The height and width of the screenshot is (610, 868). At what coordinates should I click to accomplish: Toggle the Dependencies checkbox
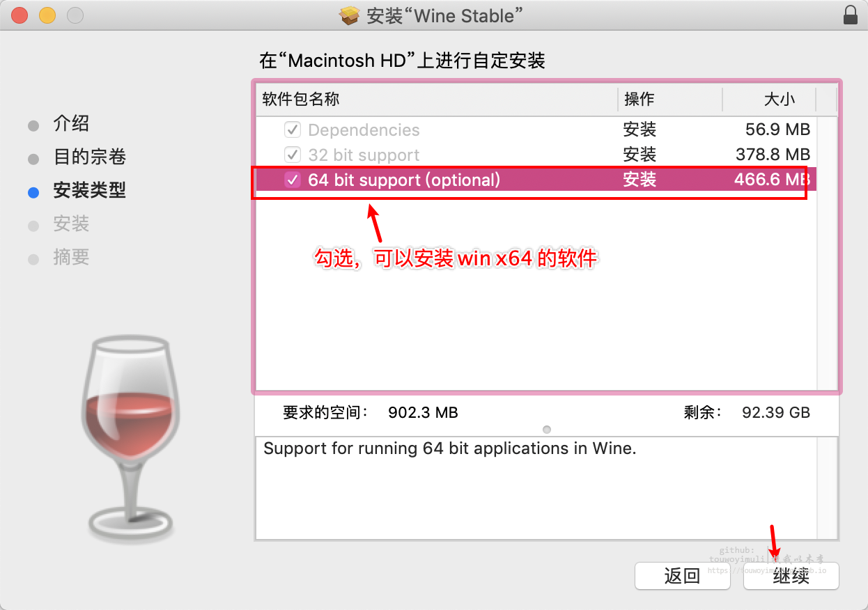click(x=293, y=130)
